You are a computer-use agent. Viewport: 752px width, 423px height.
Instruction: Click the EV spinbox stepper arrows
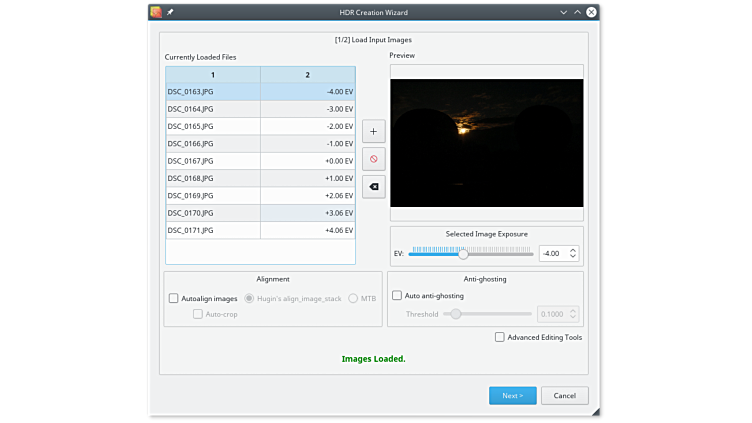pos(574,254)
